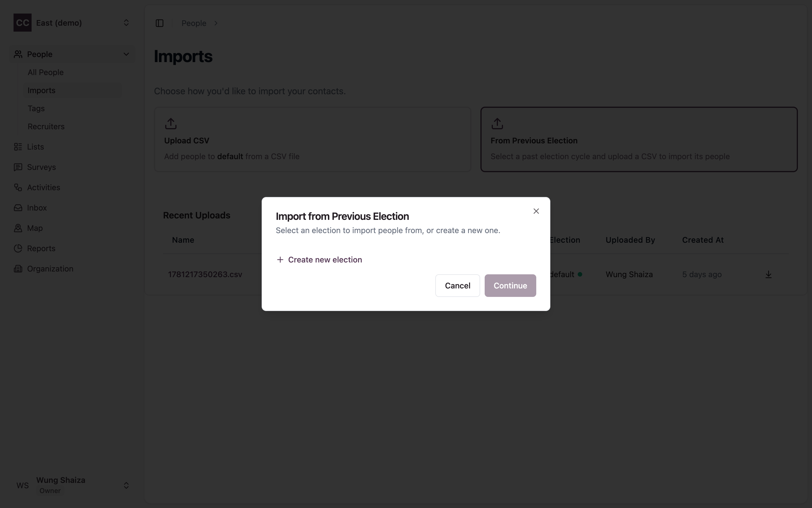Screen dimensions: 812x508
Task: Click the Recent Uploads heading
Action: click(x=197, y=215)
